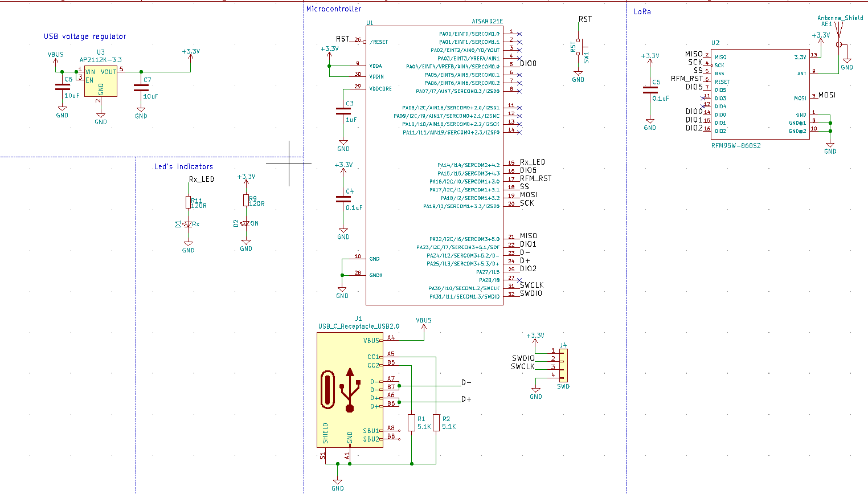This screenshot has width=868, height=494.
Task: Click the MOSI label near the LoRa module
Action: [x=826, y=95]
